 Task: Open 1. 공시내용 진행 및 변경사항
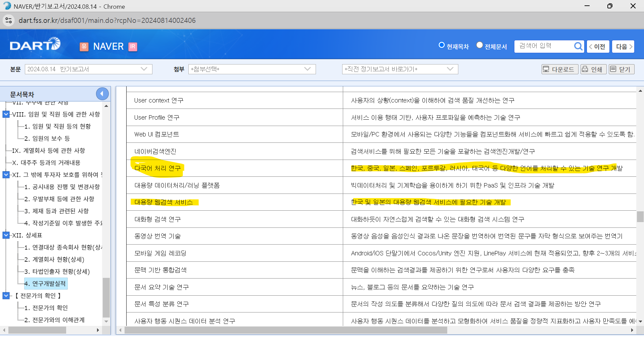click(x=62, y=187)
